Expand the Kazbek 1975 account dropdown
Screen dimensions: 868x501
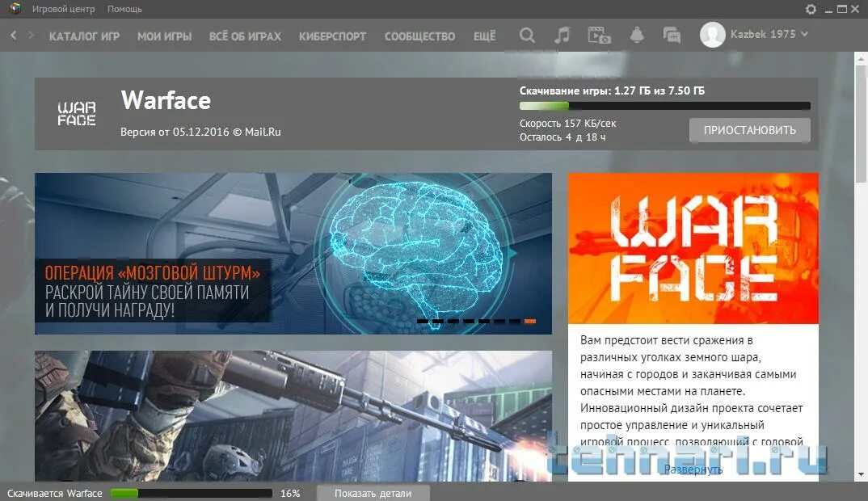coord(804,34)
